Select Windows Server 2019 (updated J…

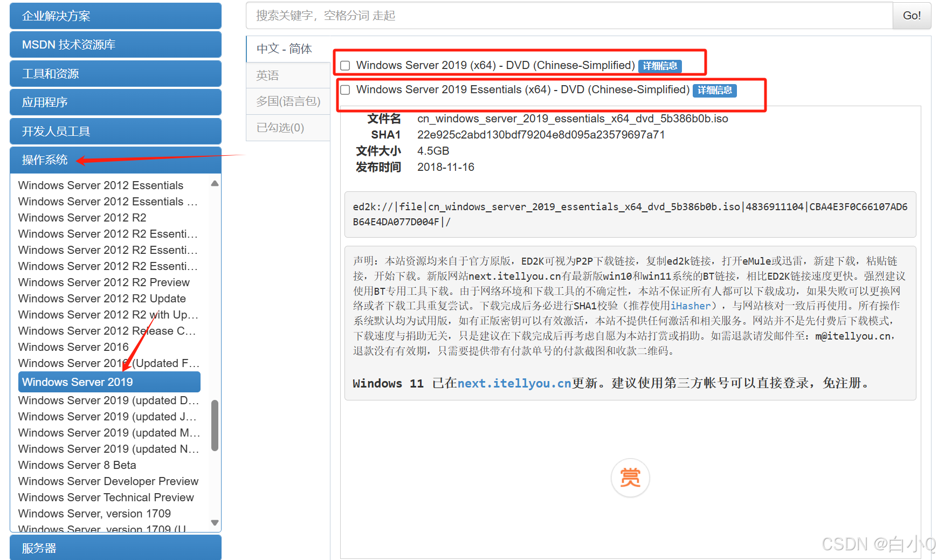(x=107, y=417)
